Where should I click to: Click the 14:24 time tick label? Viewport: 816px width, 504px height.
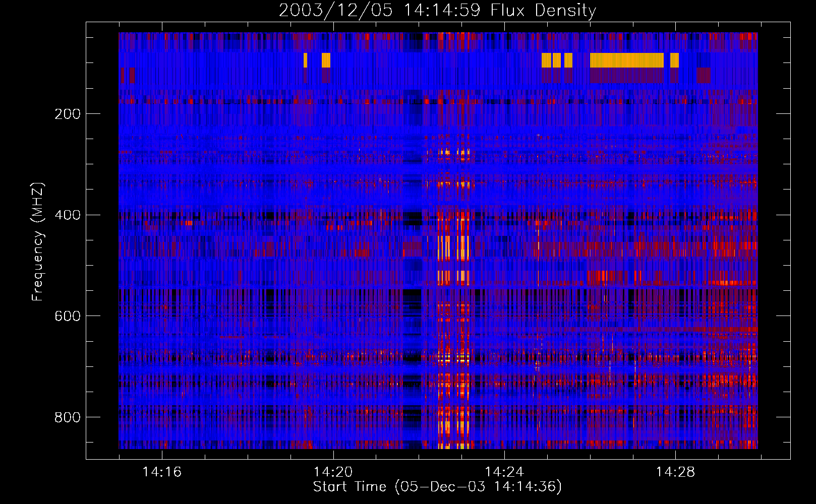tap(504, 472)
